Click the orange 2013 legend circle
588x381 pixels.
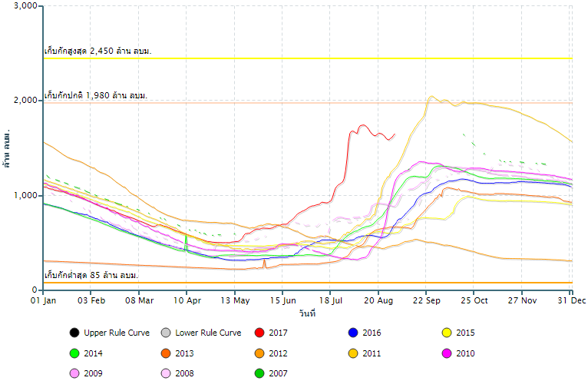(165, 353)
